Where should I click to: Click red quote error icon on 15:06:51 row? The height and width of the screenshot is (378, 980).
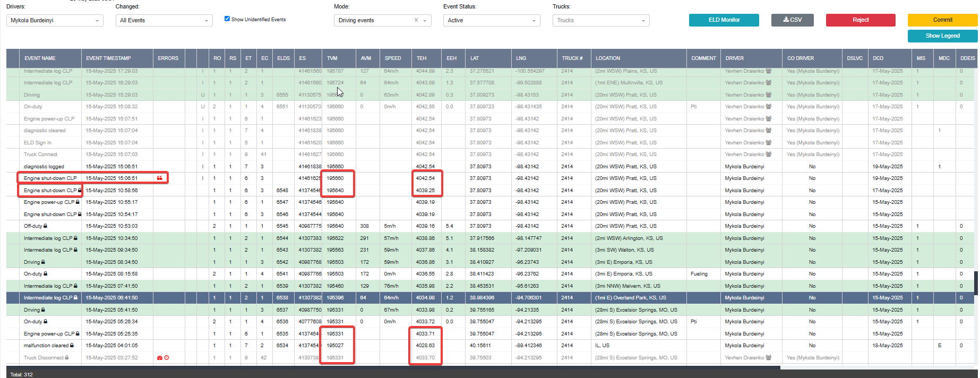160,178
